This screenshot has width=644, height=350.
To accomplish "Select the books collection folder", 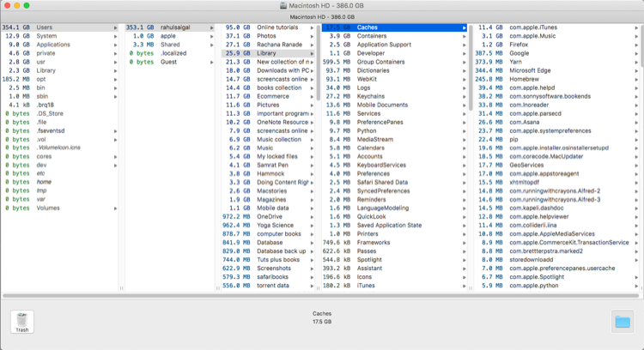I will tap(269, 87).
